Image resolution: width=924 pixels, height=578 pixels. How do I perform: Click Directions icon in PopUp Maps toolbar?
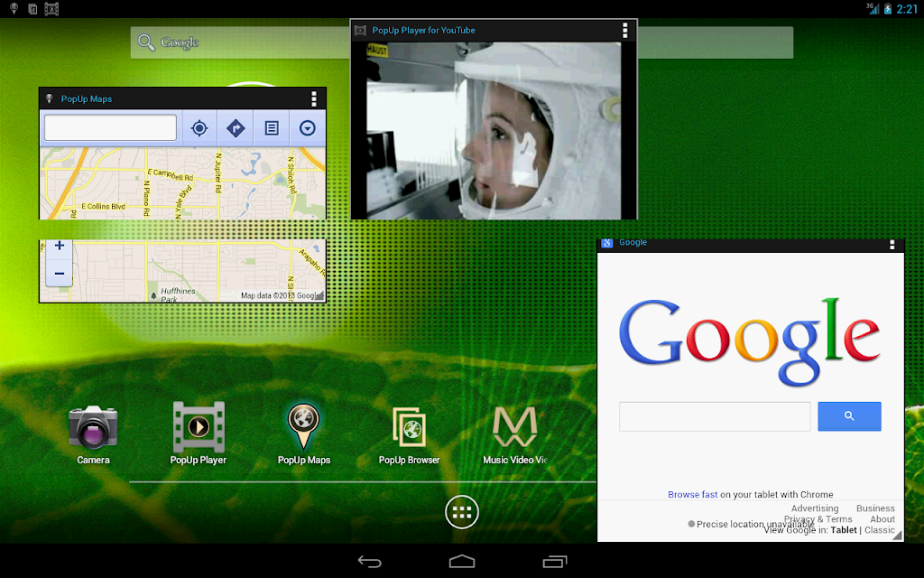pyautogui.click(x=236, y=128)
